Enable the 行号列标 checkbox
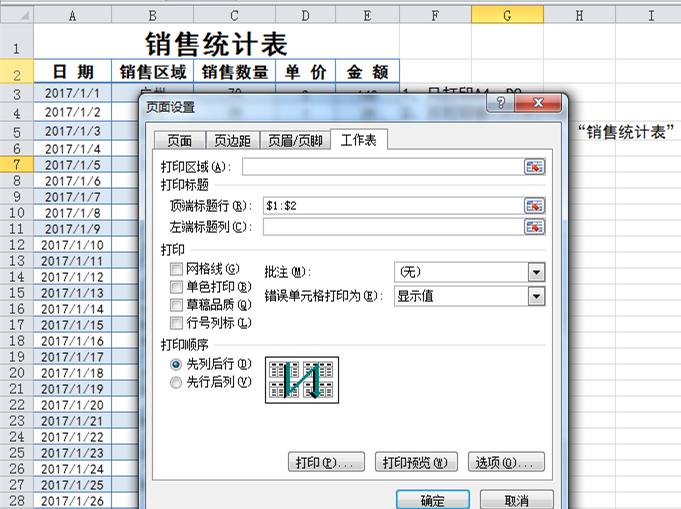Viewport: 681px width, 509px height. click(176, 323)
